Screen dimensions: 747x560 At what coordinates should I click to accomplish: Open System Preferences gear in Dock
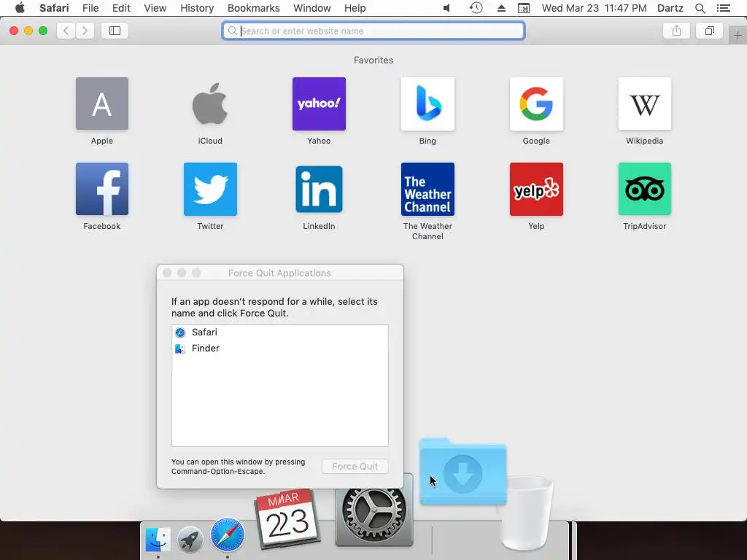point(374,513)
